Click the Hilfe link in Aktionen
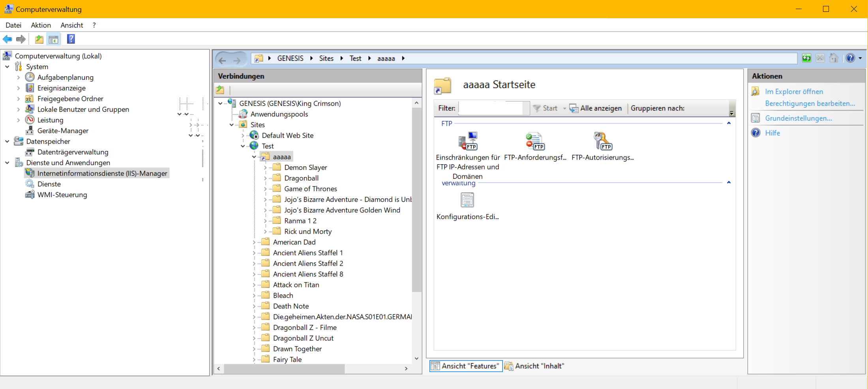868x389 pixels. 772,133
